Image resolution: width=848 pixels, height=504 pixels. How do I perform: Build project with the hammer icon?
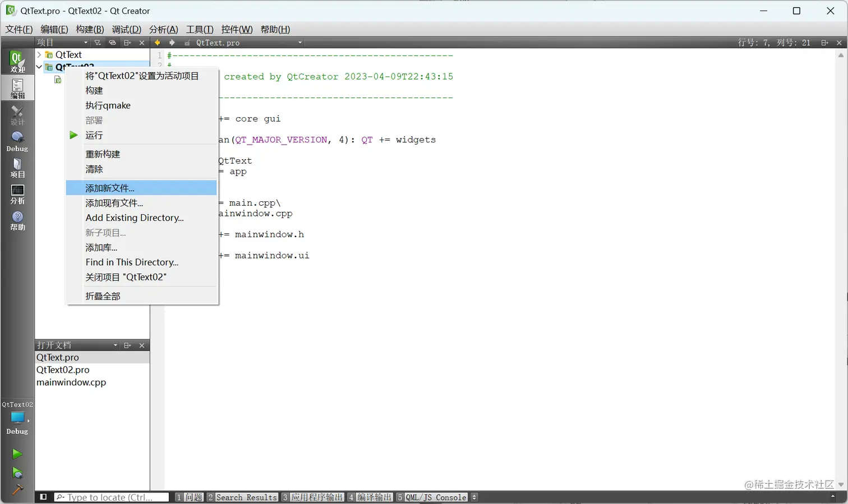pyautogui.click(x=17, y=489)
